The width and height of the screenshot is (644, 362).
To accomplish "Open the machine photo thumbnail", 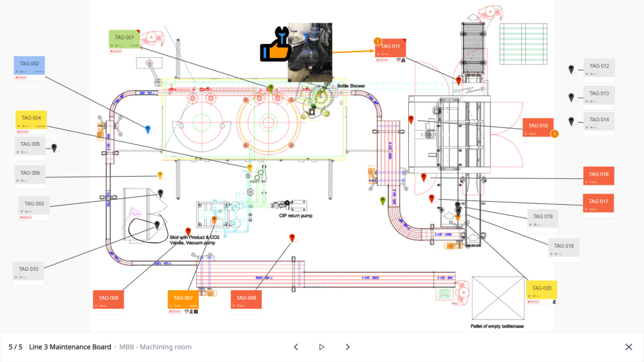I will 310,53.
